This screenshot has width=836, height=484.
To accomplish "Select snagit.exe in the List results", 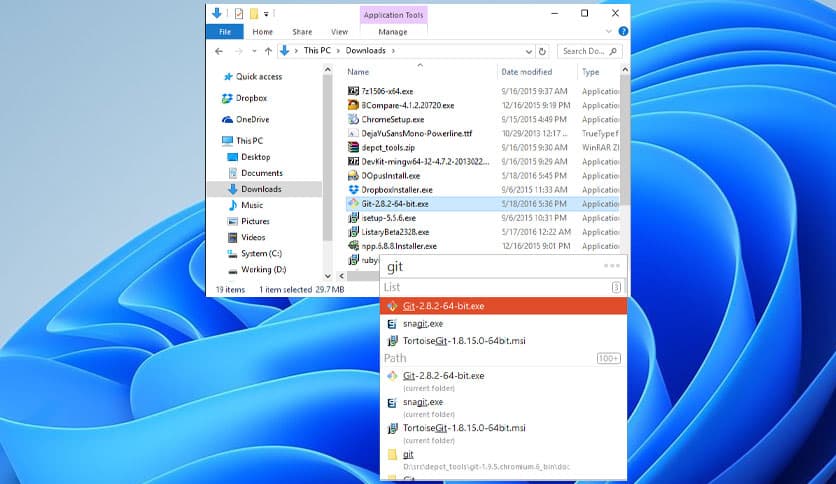I will (x=503, y=324).
